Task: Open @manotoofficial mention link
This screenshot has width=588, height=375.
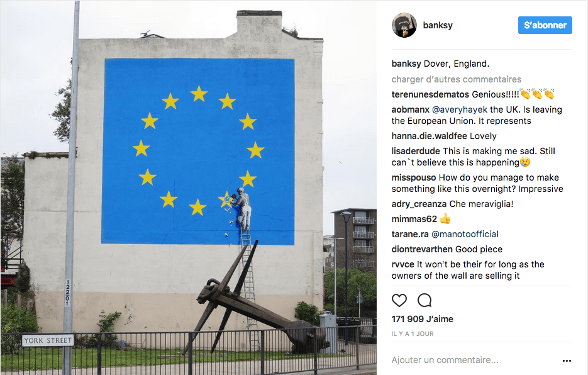Action: (x=465, y=234)
